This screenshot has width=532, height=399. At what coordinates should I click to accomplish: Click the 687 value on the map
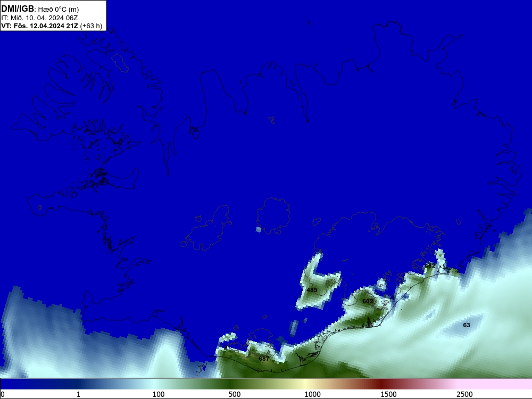click(x=264, y=359)
